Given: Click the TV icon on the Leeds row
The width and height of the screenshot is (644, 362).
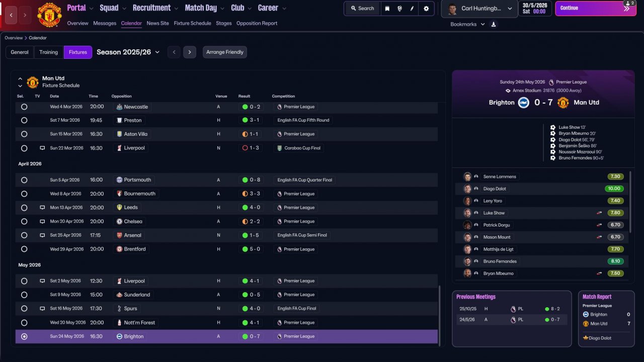Looking at the screenshot, I should 43,208.
